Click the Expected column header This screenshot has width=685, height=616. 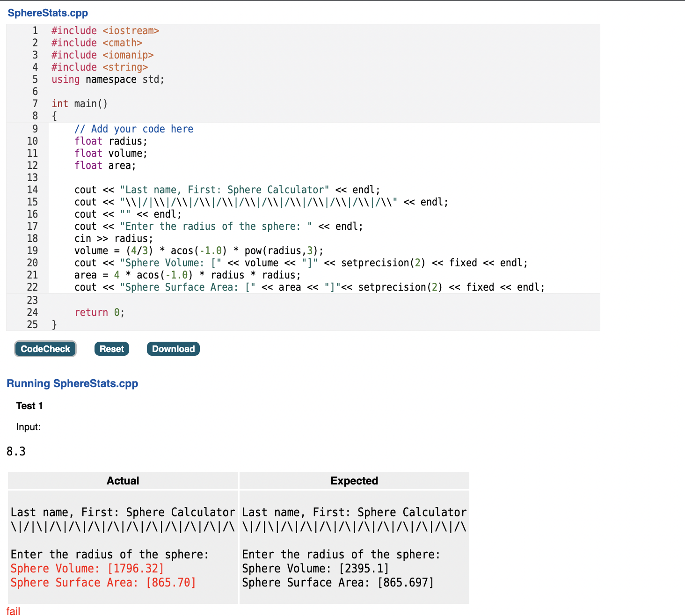(x=354, y=480)
